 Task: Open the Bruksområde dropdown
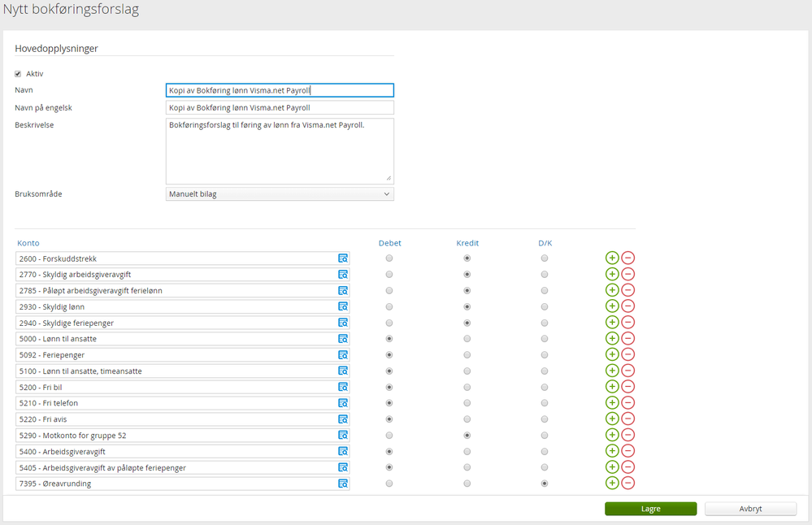coord(280,193)
